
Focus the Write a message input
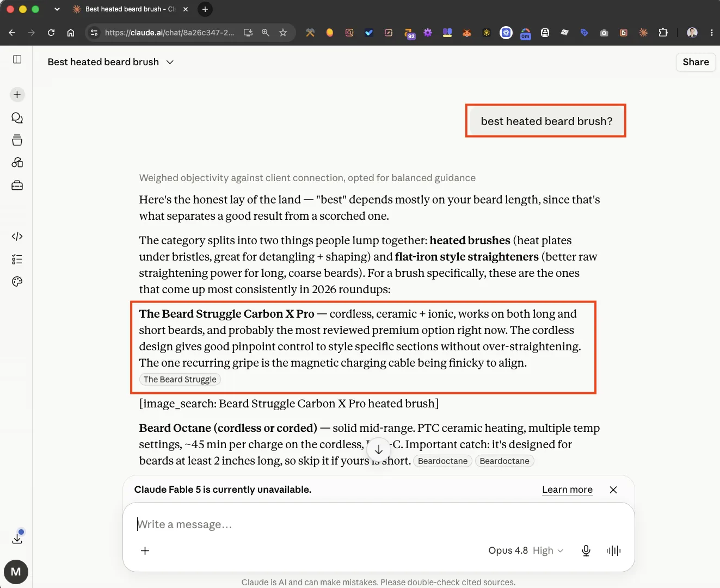click(379, 524)
